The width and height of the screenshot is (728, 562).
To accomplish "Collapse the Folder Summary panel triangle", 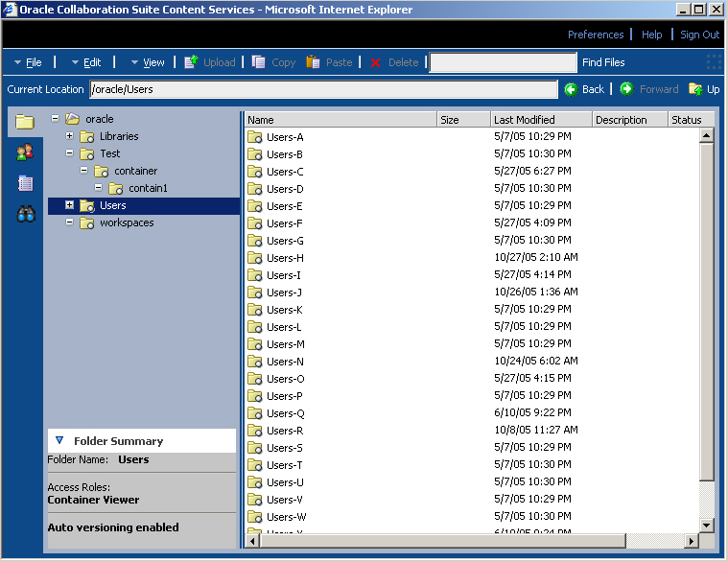I will (x=59, y=440).
